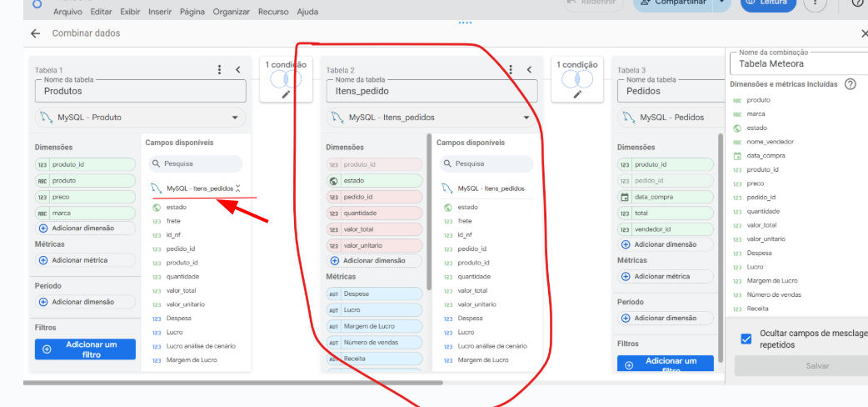Open the Organizar menu

(x=232, y=11)
